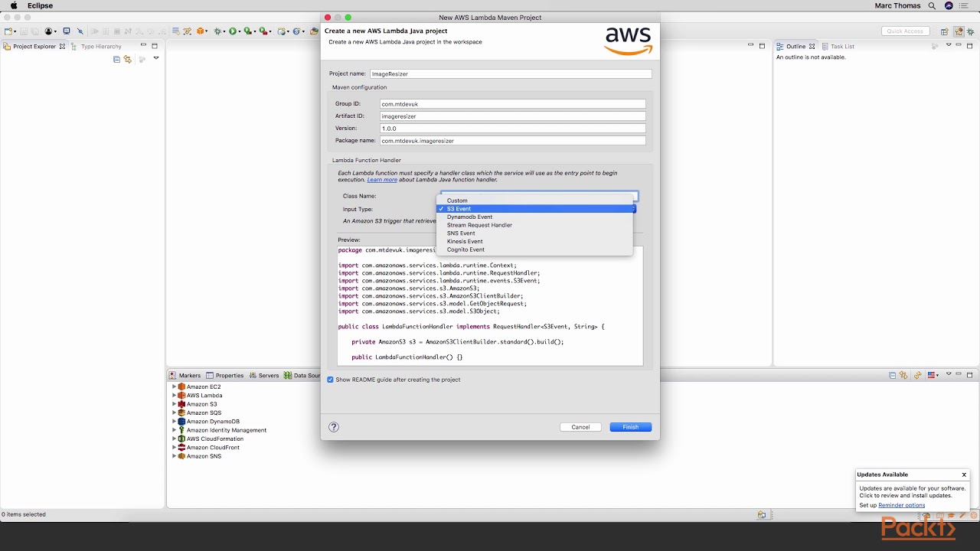Click the green Run button in toolbar

click(x=233, y=31)
